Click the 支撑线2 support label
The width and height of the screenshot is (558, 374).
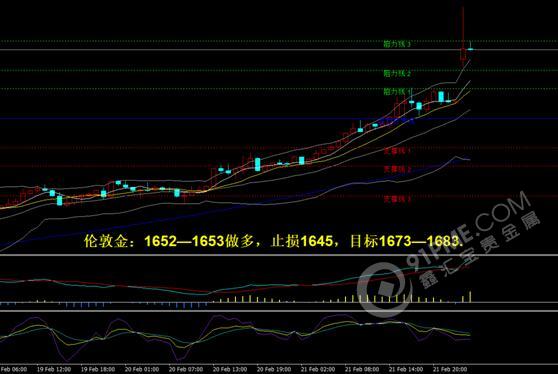pyautogui.click(x=397, y=169)
